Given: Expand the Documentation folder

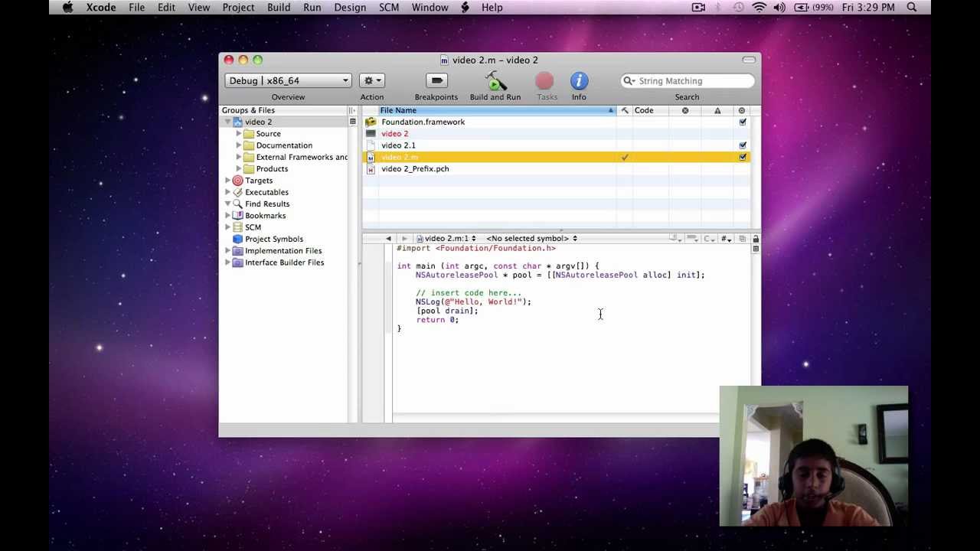Looking at the screenshot, I should point(239,145).
